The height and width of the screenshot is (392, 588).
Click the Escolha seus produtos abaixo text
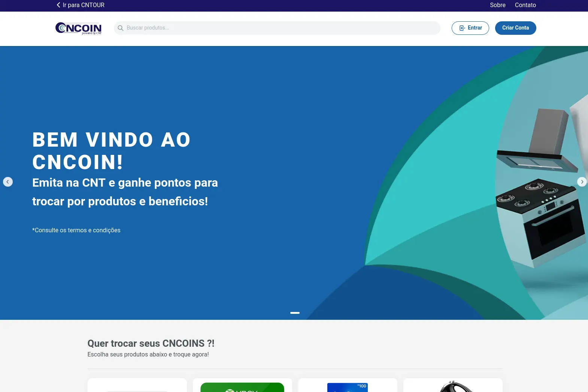tap(148, 355)
